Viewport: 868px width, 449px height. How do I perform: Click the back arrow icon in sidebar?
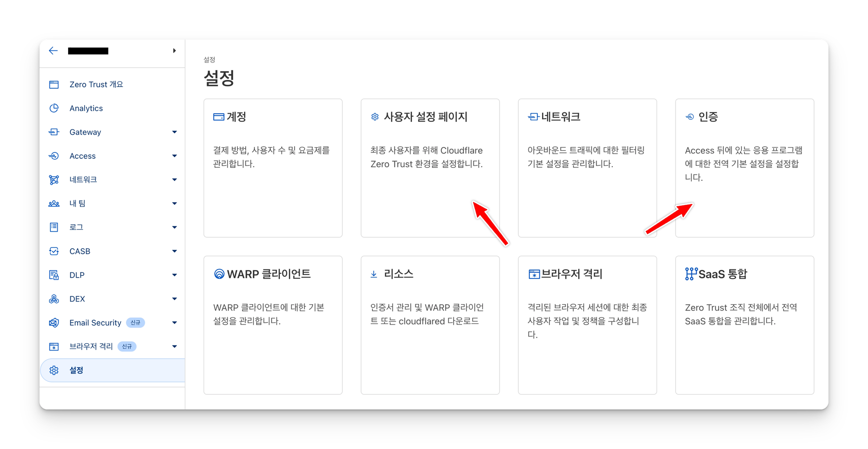pyautogui.click(x=53, y=51)
